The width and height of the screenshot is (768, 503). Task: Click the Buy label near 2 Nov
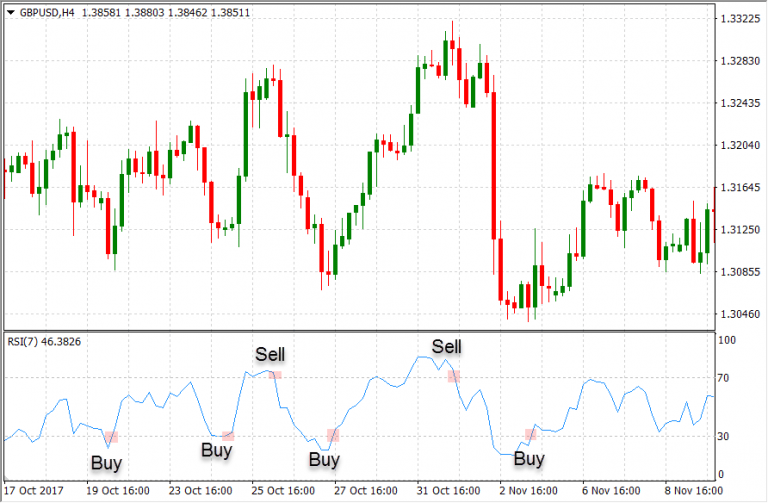(529, 458)
